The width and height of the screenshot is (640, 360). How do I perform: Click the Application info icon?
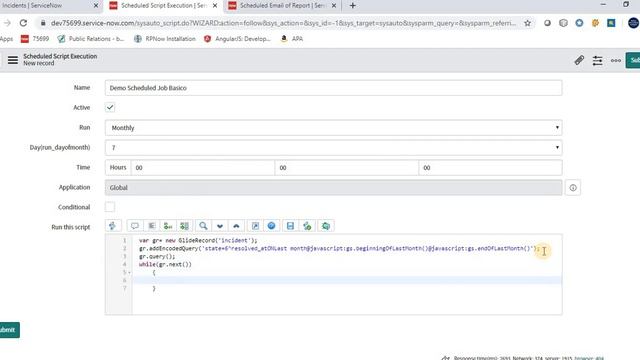pos(573,188)
